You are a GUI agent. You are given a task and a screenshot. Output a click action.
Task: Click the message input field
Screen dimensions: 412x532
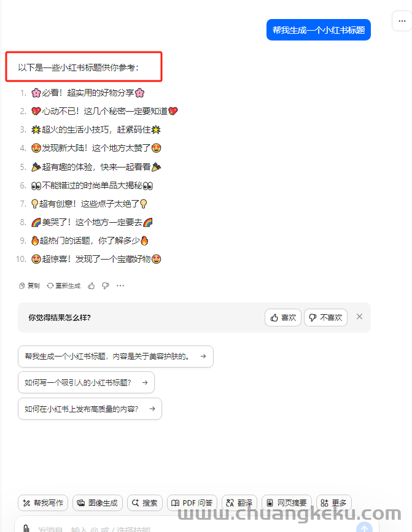pyautogui.click(x=190, y=528)
